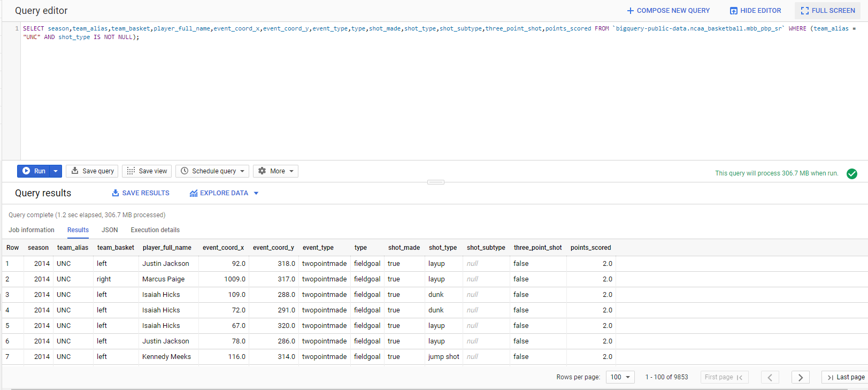Viewport: 868px width, 390px height.
Task: Open Schedule query dropdown
Action: [x=212, y=171]
